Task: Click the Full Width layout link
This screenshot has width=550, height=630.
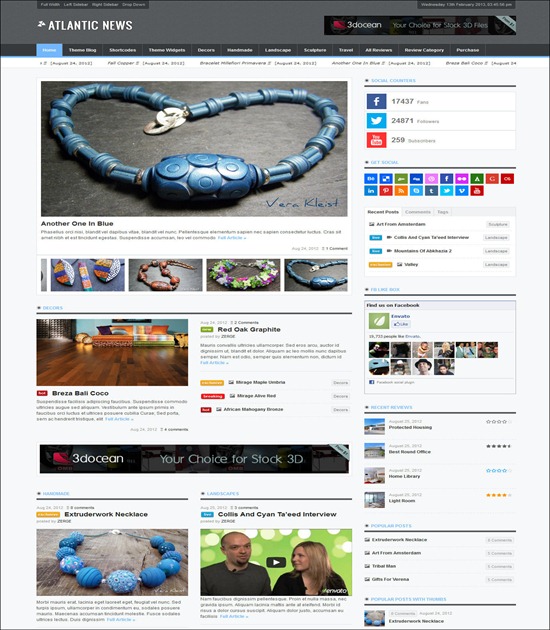Action: coord(50,5)
